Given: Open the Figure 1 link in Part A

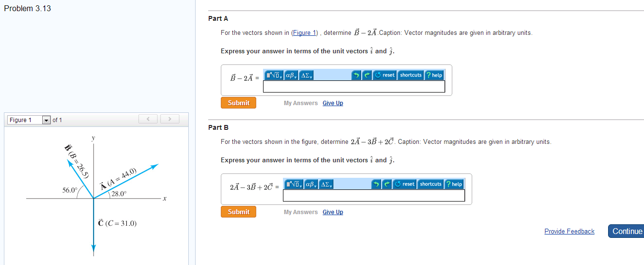Looking at the screenshot, I should coord(305,33).
